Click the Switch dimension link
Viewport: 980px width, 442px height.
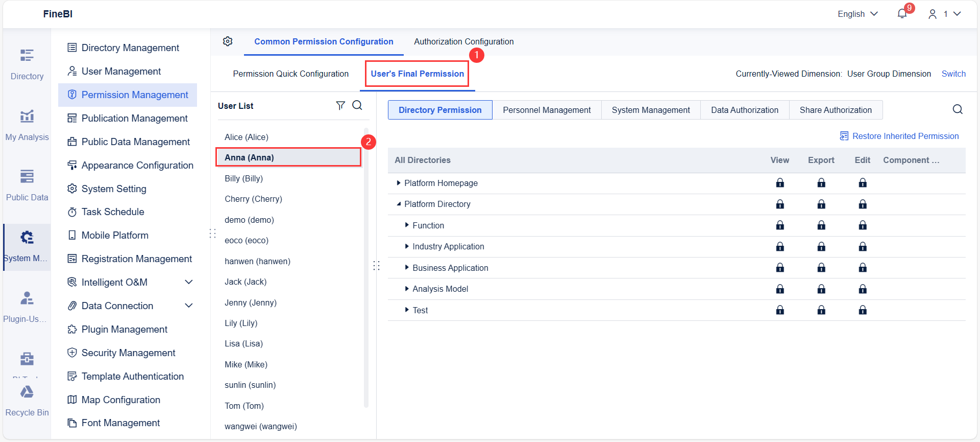953,74
